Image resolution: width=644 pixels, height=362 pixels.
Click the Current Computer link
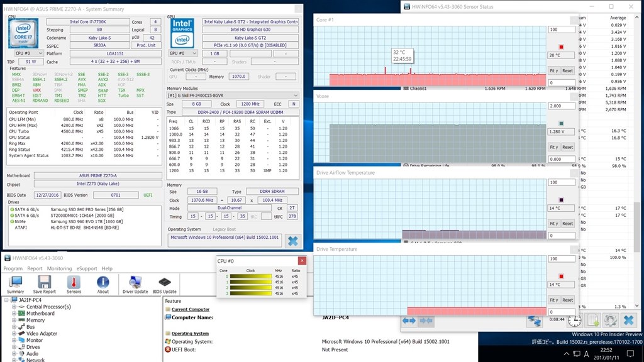click(x=191, y=309)
